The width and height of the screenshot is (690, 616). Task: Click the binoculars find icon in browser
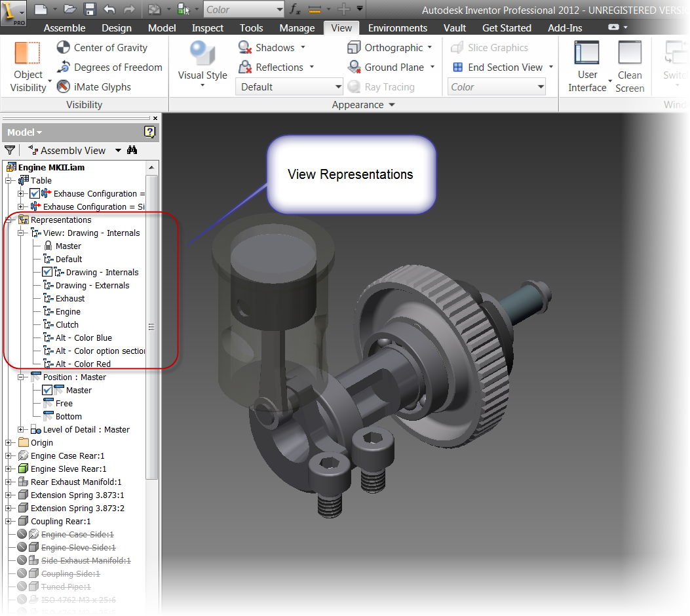point(132,150)
